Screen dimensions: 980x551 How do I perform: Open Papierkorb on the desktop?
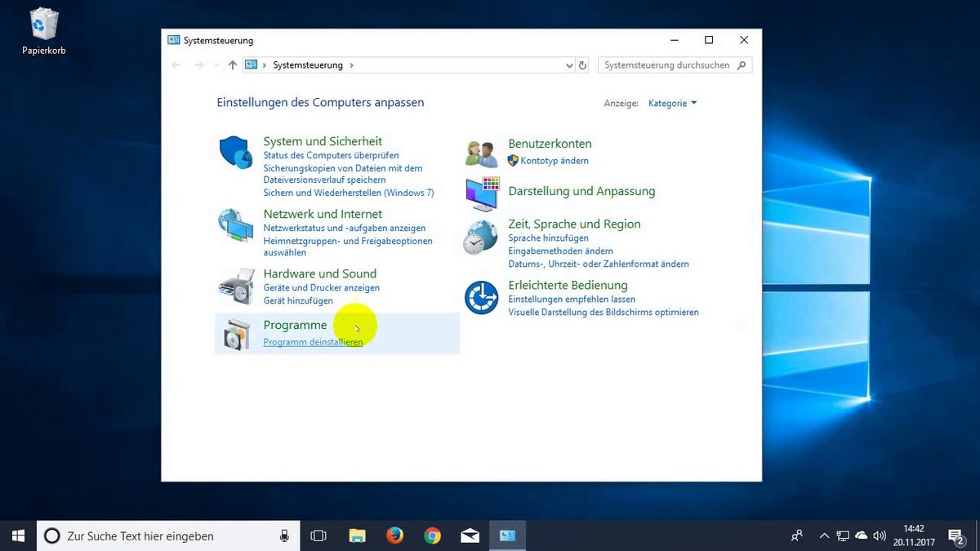click(42, 24)
